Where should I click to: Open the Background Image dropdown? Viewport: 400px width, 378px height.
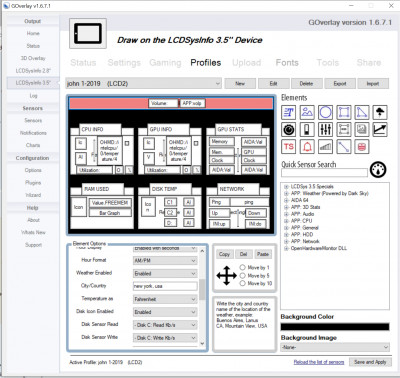tap(335, 347)
